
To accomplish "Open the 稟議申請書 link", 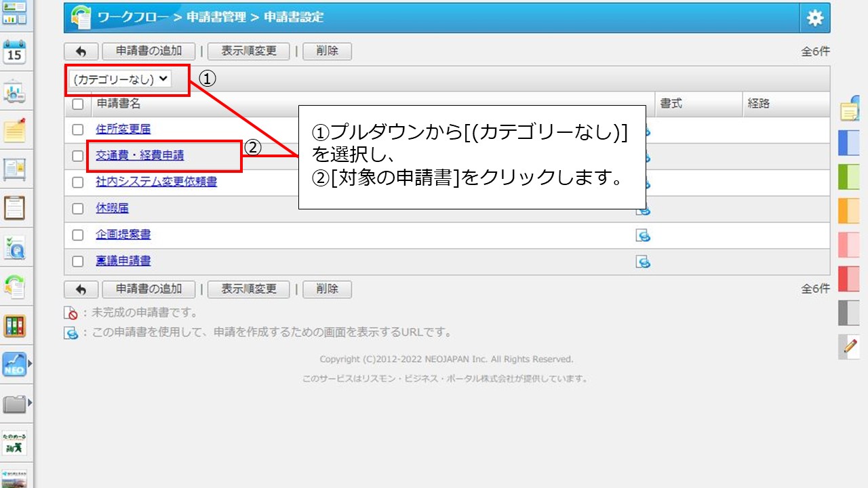I will pyautogui.click(x=123, y=262).
